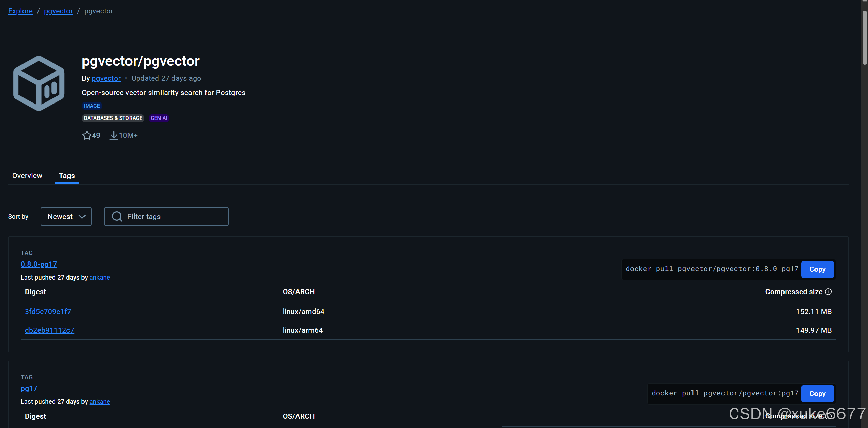Open the 0.8.0-pg17 tag link
This screenshot has height=428, width=868.
[39, 264]
